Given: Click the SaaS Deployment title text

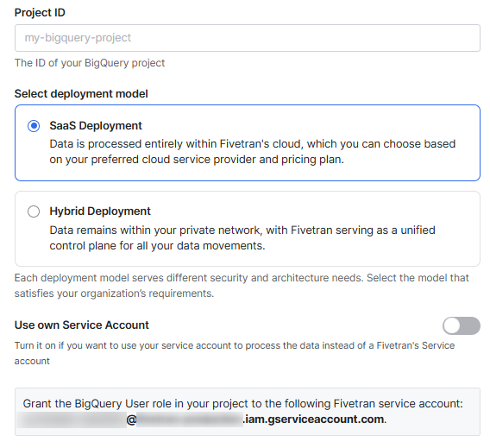Looking at the screenshot, I should 96,126.
